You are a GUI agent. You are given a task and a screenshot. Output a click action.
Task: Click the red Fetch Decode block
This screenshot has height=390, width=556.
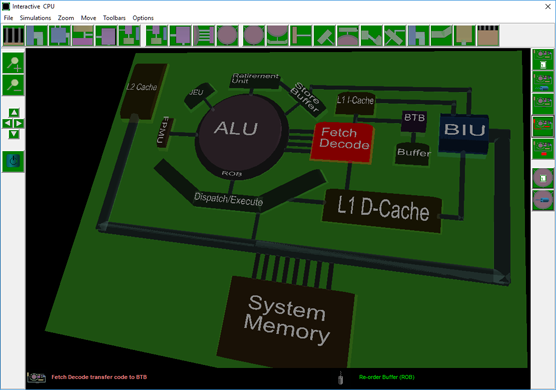[x=343, y=142]
